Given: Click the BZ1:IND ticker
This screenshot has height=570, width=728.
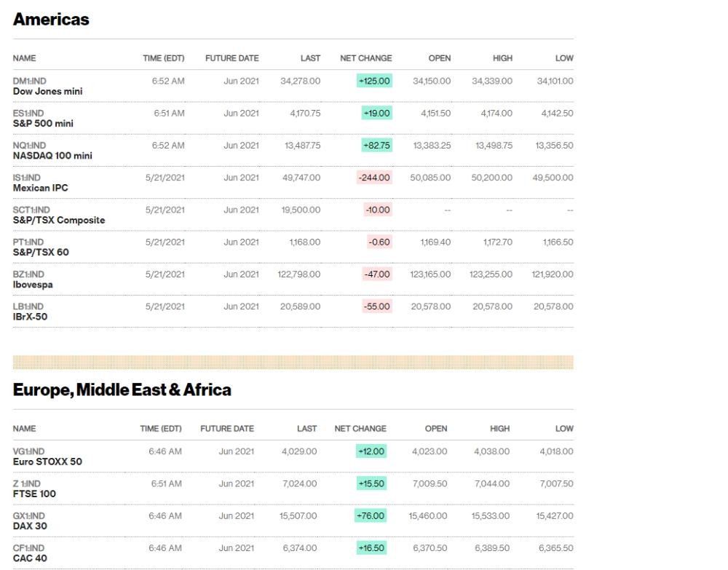Looking at the screenshot, I should tap(29, 274).
